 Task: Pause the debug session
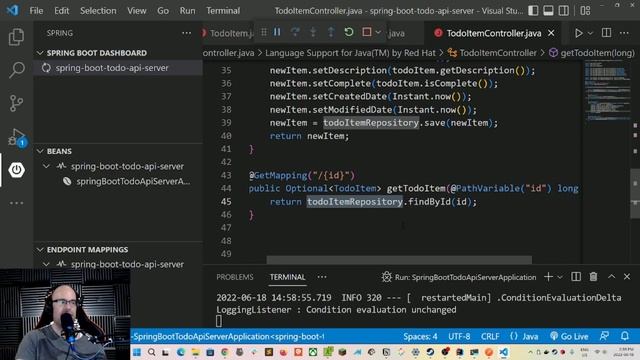277,32
